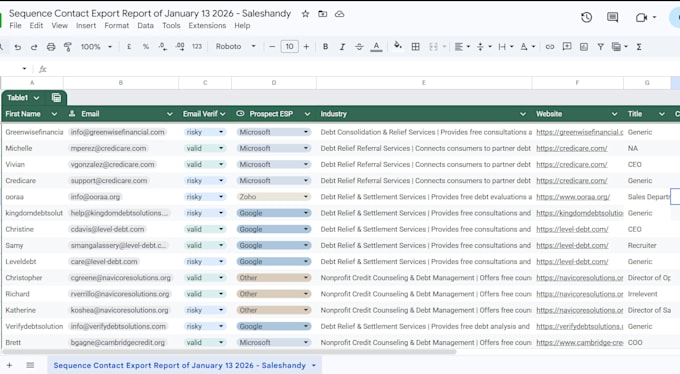Screen dimensions: 680x374
Task: Insert chart icon in toolbar
Action: click(584, 46)
